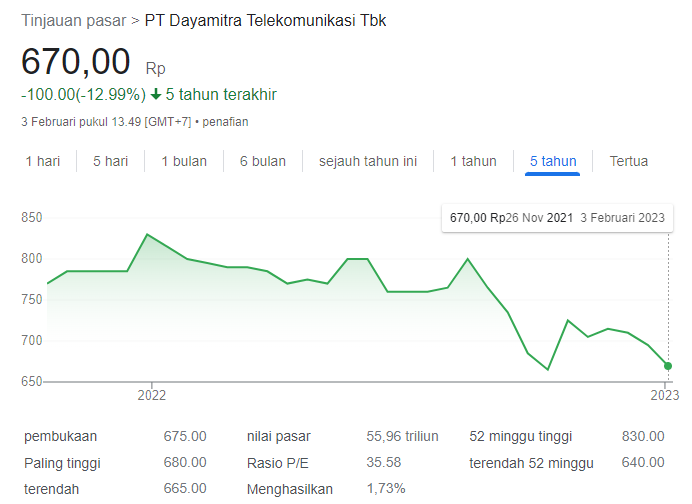Image resolution: width=692 pixels, height=504 pixels.
Task: Click the 'Paling tinggi' label
Action: [62, 463]
